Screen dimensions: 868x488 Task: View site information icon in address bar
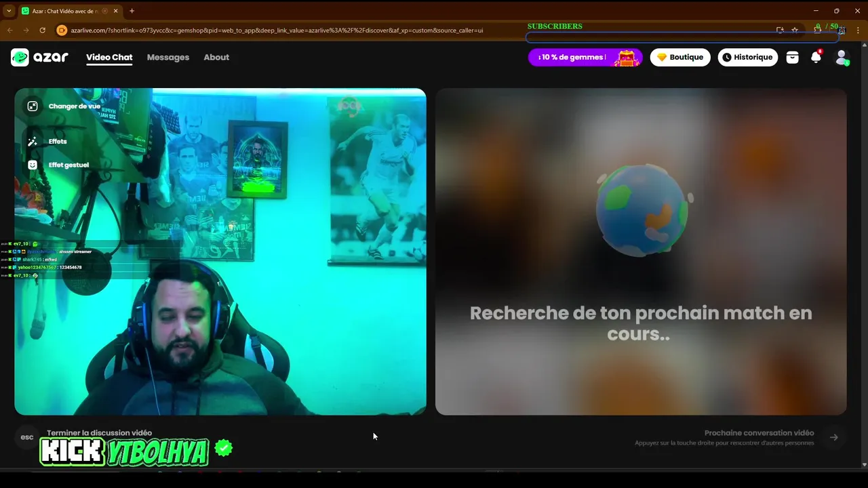coord(62,30)
